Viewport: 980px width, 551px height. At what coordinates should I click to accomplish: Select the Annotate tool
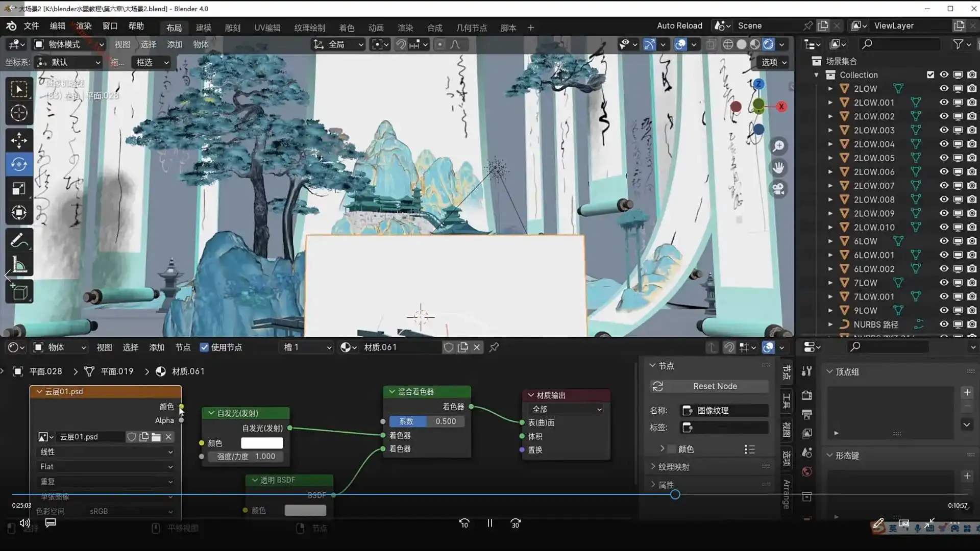pos(19,240)
